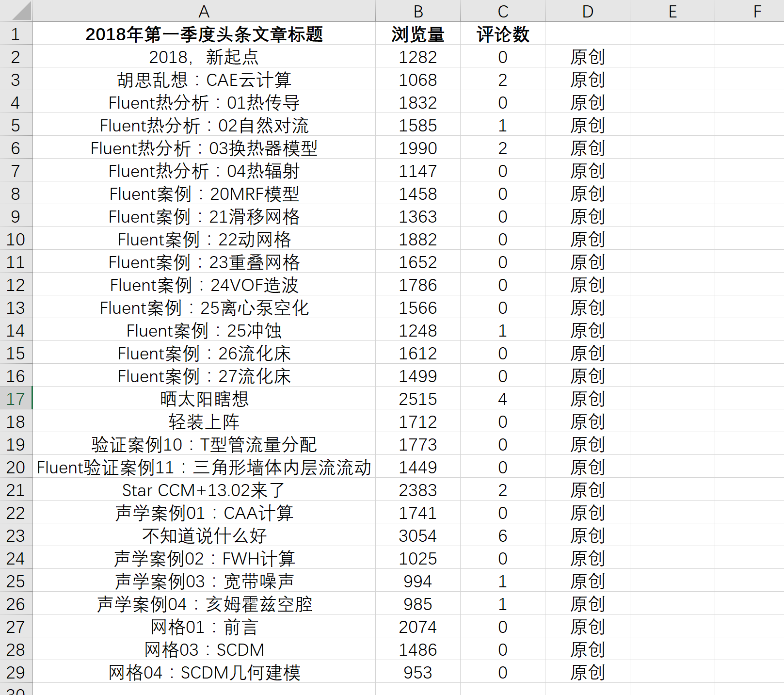Select cell 网格04：SCDM几何建模
The height and width of the screenshot is (695, 784).
tap(204, 672)
